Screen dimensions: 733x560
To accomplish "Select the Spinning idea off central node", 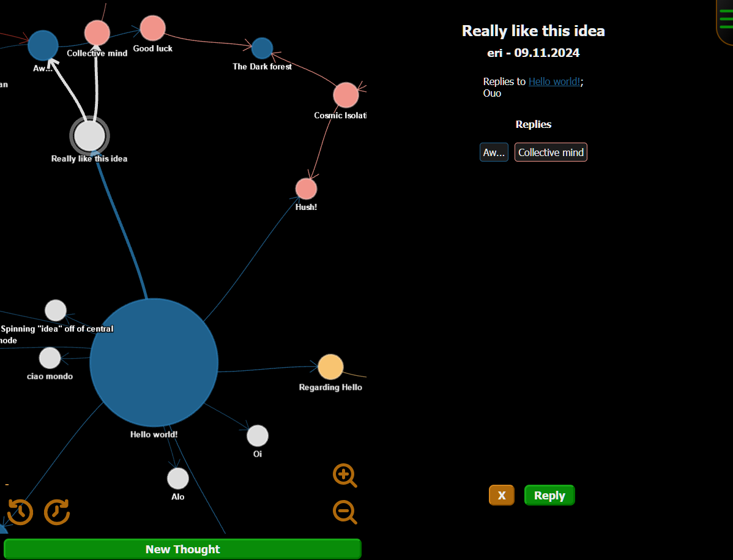I will (56, 310).
